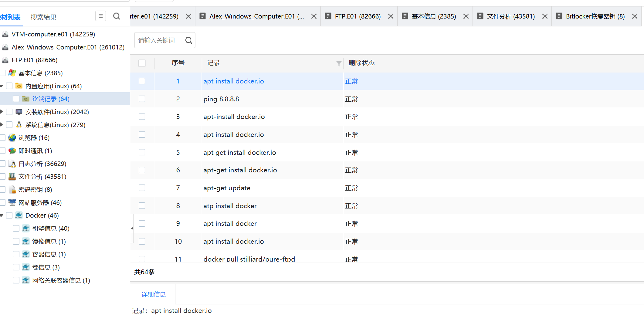644x315 pixels.
Task: Click the keyword search button icon
Action: click(188, 40)
